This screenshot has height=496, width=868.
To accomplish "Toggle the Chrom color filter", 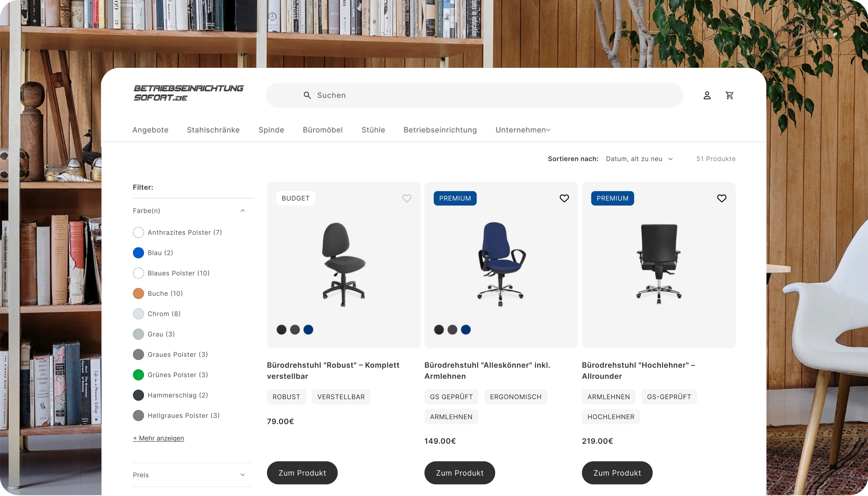I will [157, 314].
